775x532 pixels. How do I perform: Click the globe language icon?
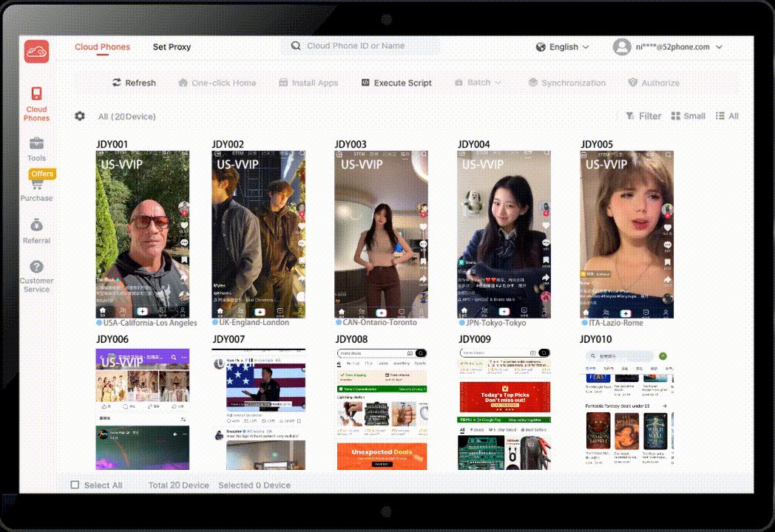point(541,47)
